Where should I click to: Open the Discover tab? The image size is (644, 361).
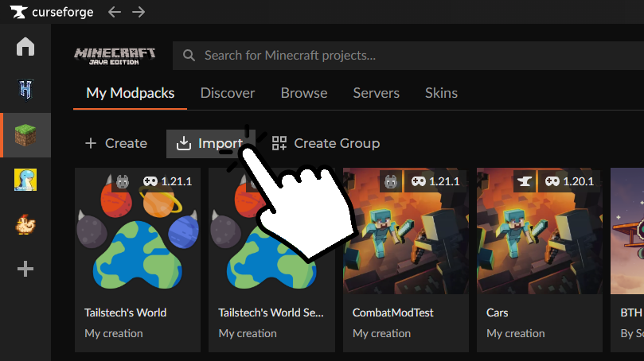pyautogui.click(x=228, y=93)
